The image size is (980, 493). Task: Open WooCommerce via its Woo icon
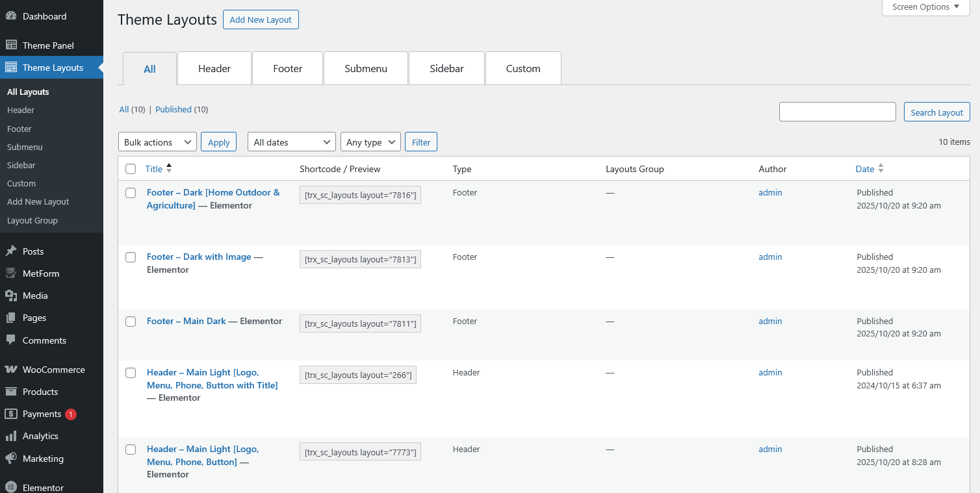coord(11,370)
